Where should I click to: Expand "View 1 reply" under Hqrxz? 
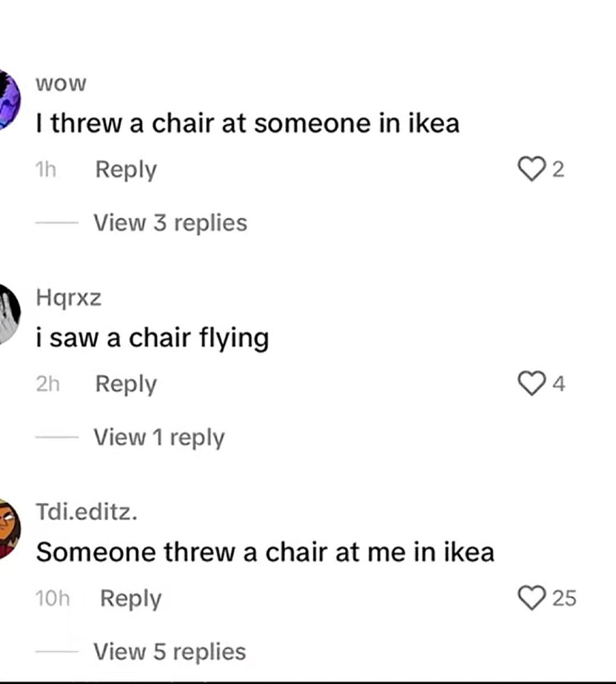click(x=159, y=437)
